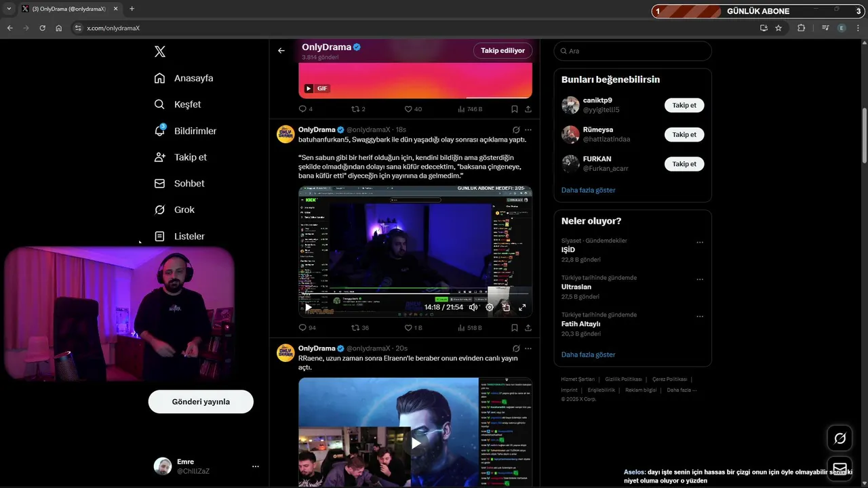Open more options for Fatih Altaylı trend
The height and width of the screenshot is (488, 868).
pyautogui.click(x=700, y=317)
